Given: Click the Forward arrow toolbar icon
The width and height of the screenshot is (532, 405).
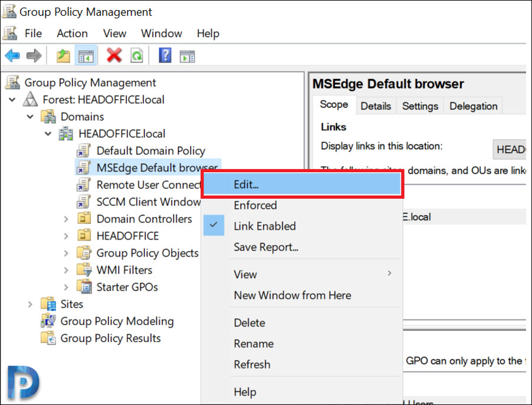Looking at the screenshot, I should click(x=34, y=55).
